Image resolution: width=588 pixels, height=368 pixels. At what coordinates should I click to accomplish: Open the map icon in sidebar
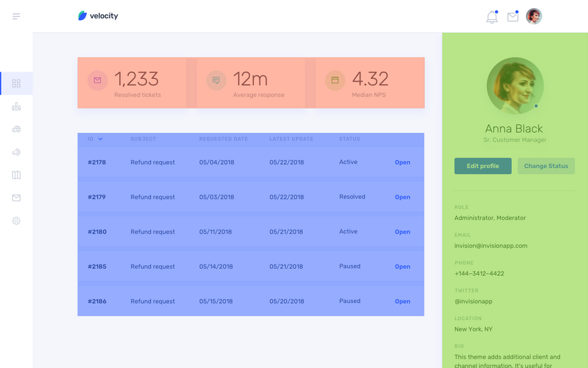[16, 175]
